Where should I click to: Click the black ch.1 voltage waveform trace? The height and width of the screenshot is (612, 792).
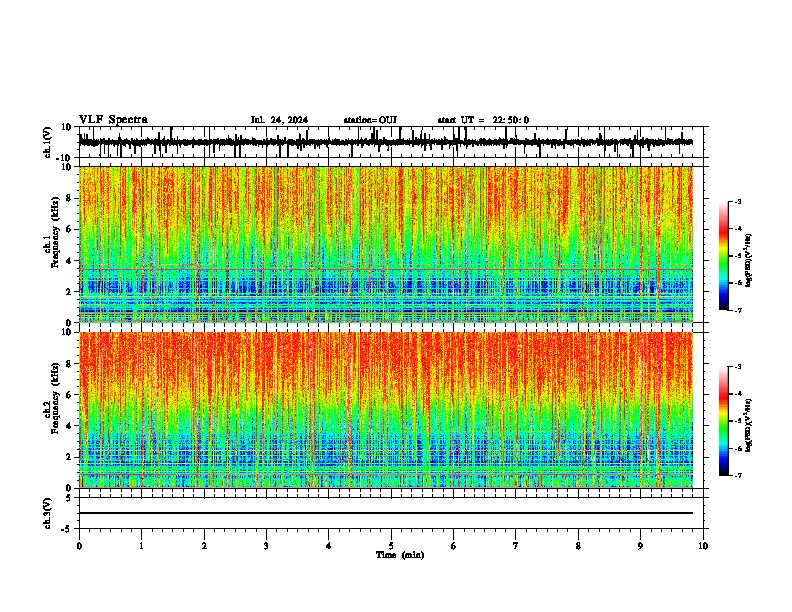[386, 142]
